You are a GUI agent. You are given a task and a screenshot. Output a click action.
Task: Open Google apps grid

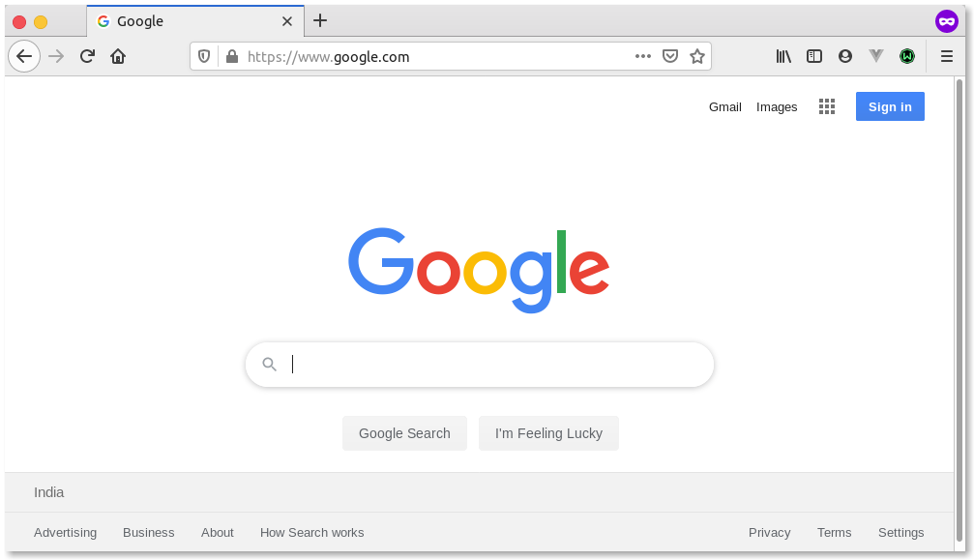tap(827, 106)
